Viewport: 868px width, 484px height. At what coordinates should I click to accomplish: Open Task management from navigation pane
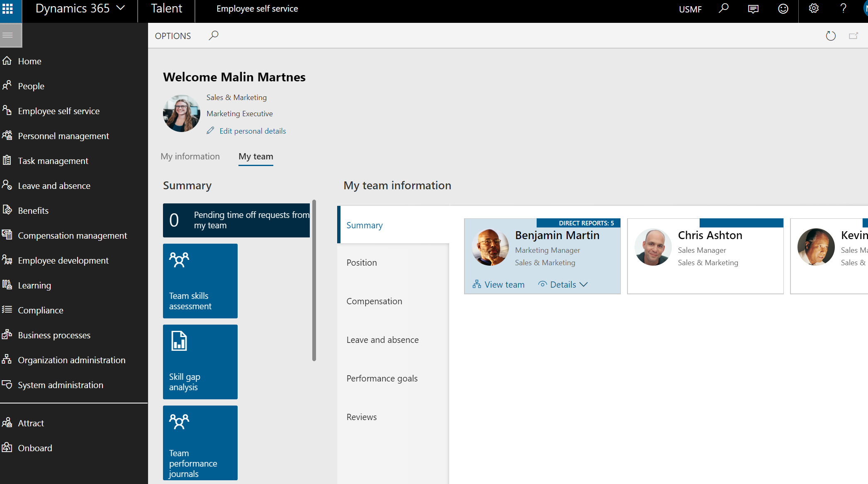click(x=53, y=160)
